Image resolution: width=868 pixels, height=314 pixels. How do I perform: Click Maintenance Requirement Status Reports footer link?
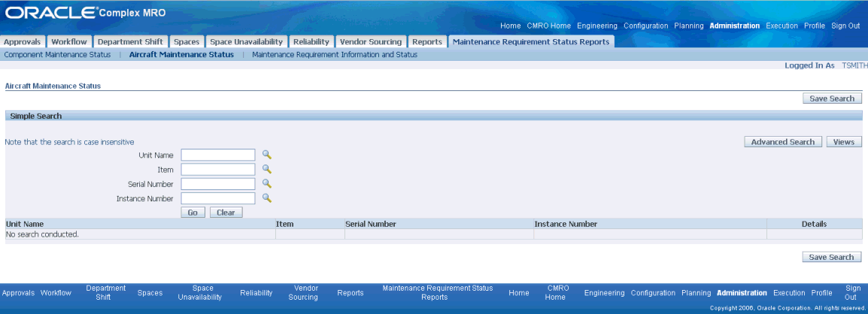pos(438,292)
